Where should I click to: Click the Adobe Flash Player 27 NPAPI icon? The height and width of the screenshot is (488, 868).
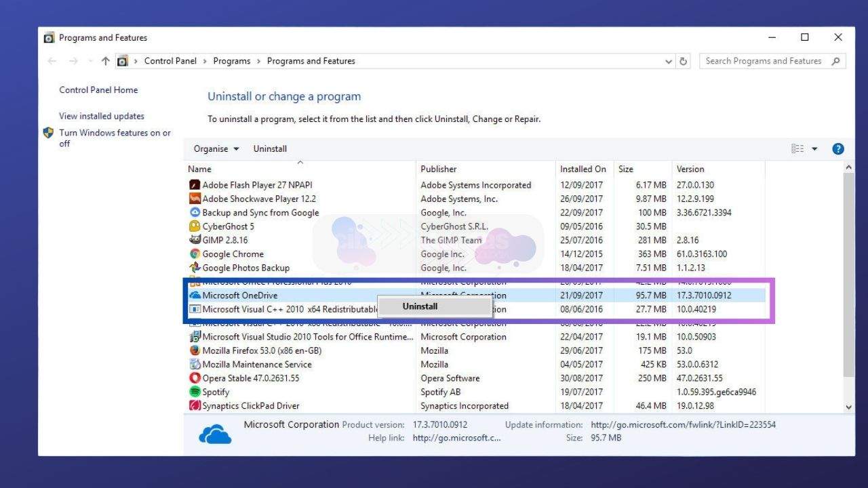tap(195, 185)
